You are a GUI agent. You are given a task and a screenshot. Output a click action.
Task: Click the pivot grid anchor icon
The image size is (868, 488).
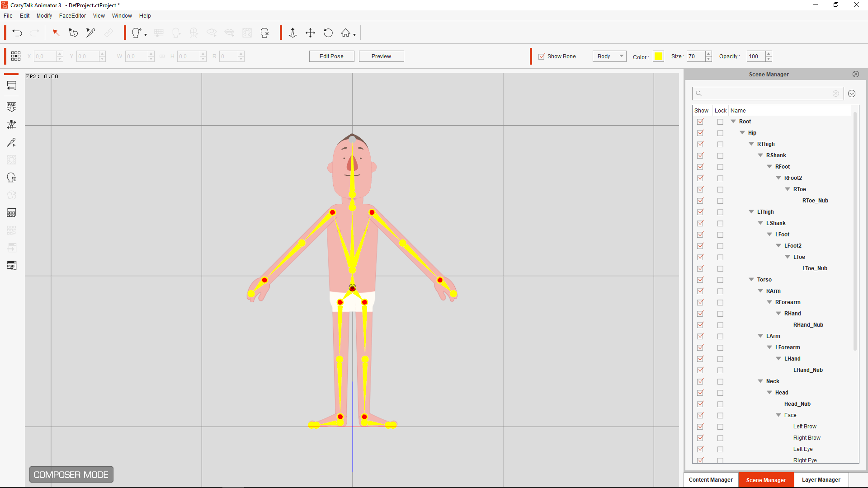pos(16,56)
